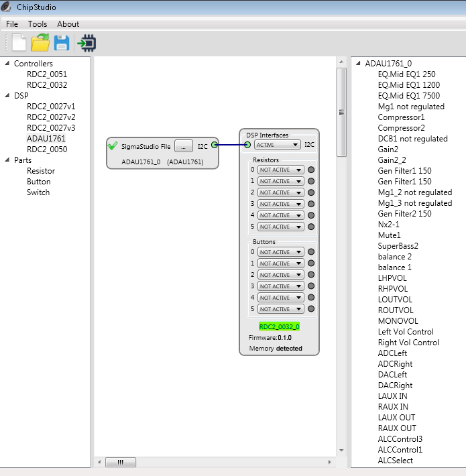The height and width of the screenshot is (476, 466).
Task: Open the Button 2 NOT ACTIVE dropdown
Action: pos(281,275)
